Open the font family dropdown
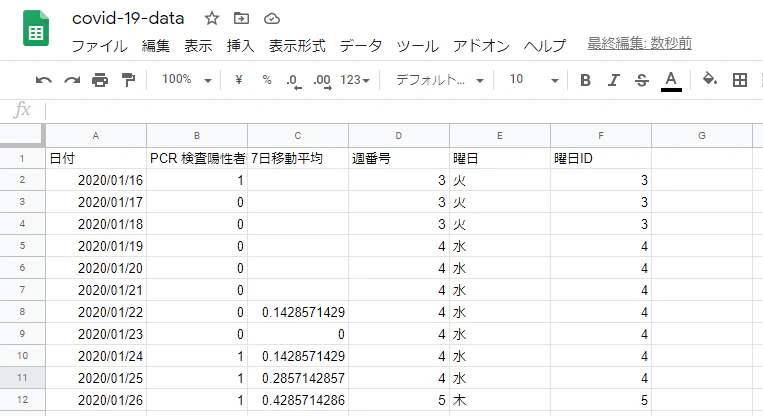 point(440,80)
